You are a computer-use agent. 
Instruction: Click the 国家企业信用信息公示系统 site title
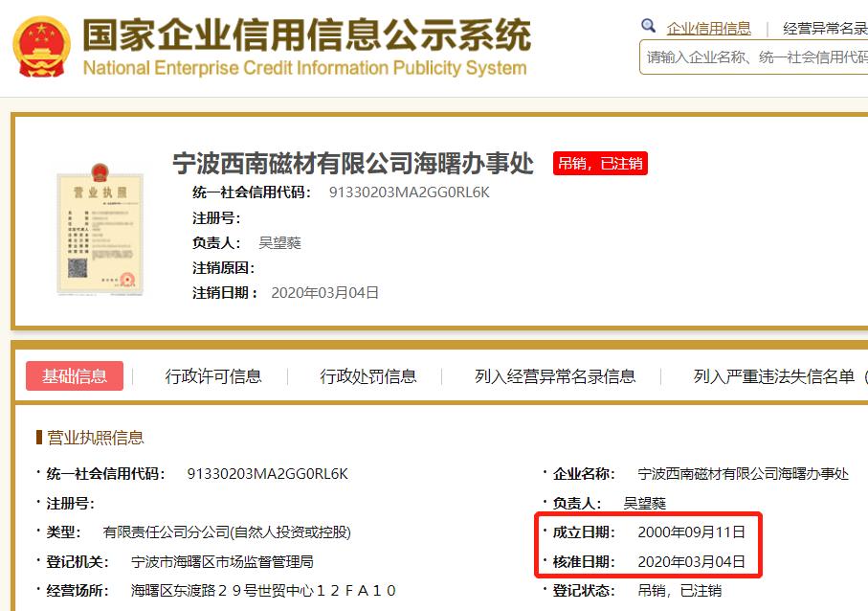pos(306,35)
